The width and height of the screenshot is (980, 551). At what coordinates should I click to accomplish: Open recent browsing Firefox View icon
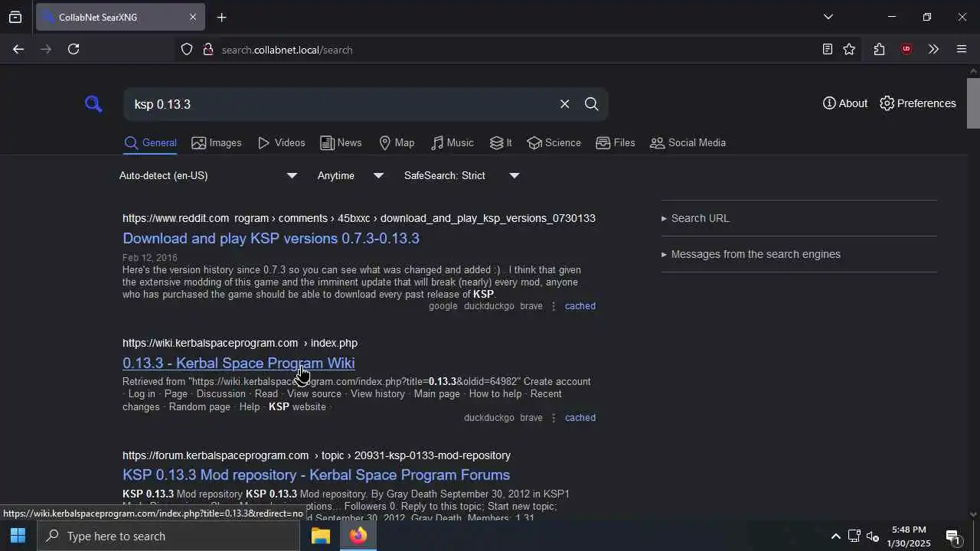tap(15, 17)
